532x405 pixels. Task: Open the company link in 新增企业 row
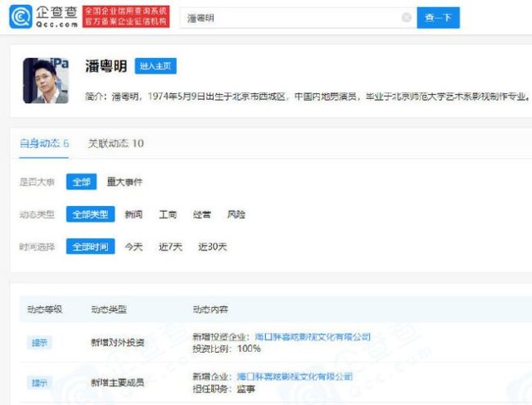[x=295, y=376]
